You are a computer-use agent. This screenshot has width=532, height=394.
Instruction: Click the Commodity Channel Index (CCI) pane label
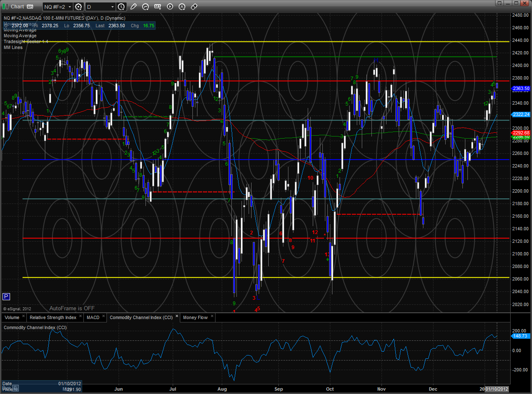(x=35, y=327)
